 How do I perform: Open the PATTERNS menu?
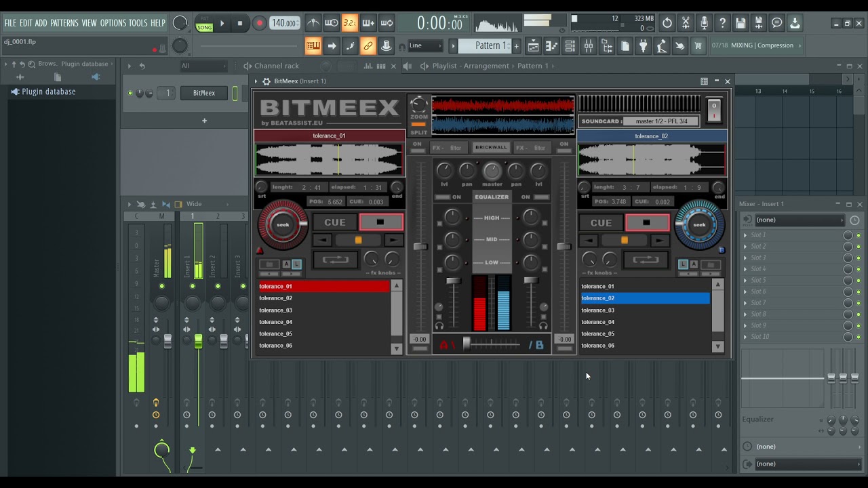coord(64,23)
